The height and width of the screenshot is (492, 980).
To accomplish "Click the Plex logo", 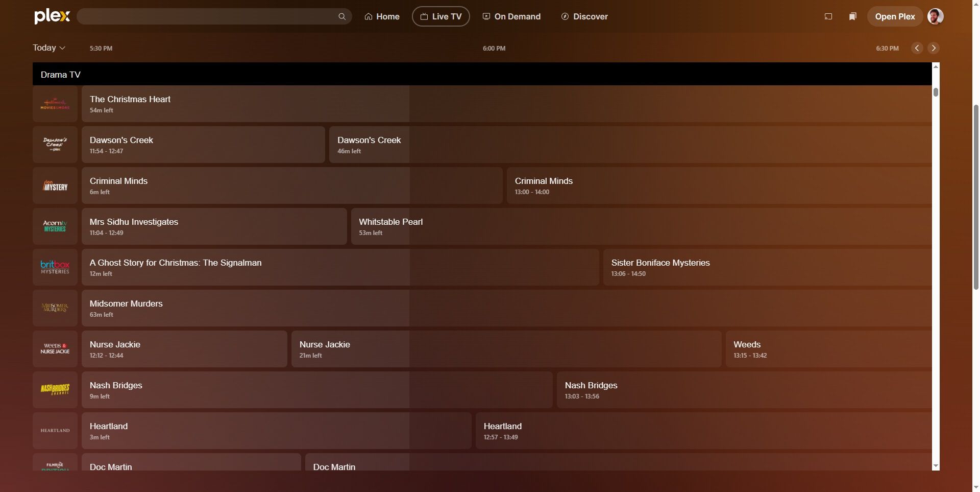I will point(52,16).
